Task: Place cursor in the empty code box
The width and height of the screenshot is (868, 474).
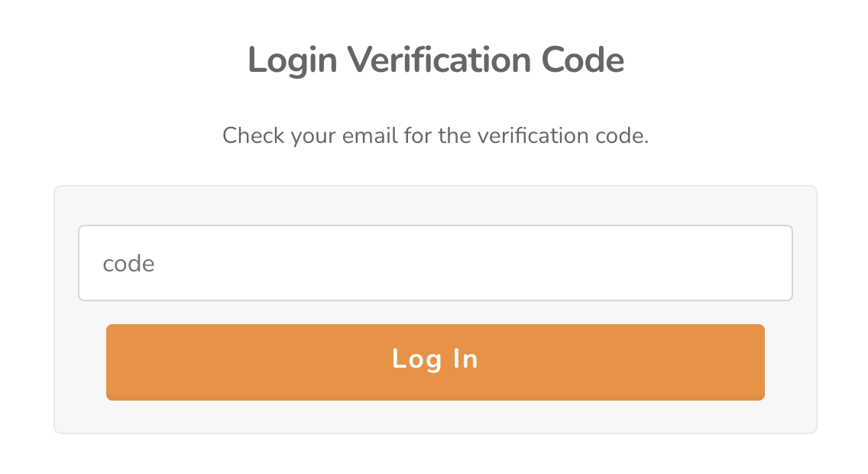Action: point(435,263)
